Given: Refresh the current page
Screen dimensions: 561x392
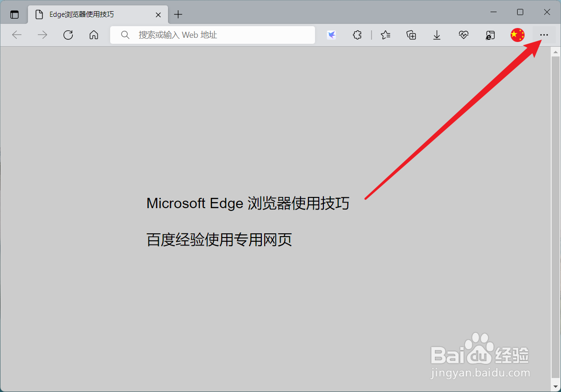Looking at the screenshot, I should pyautogui.click(x=68, y=35).
